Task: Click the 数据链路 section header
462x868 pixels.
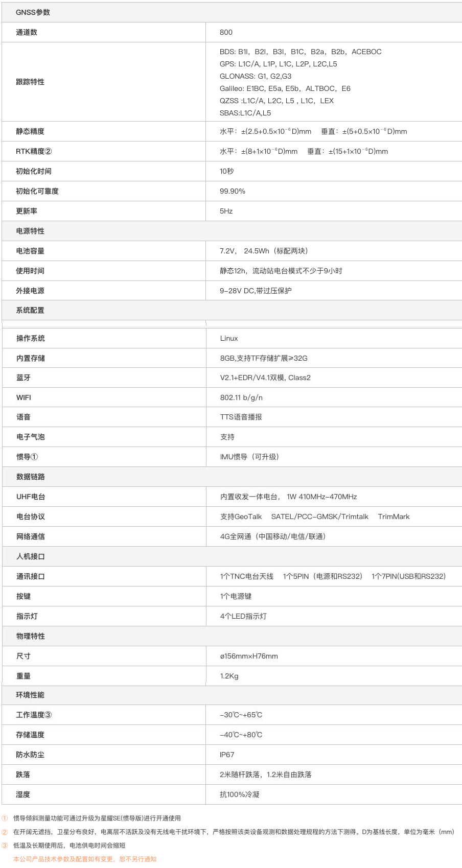Action: click(31, 477)
